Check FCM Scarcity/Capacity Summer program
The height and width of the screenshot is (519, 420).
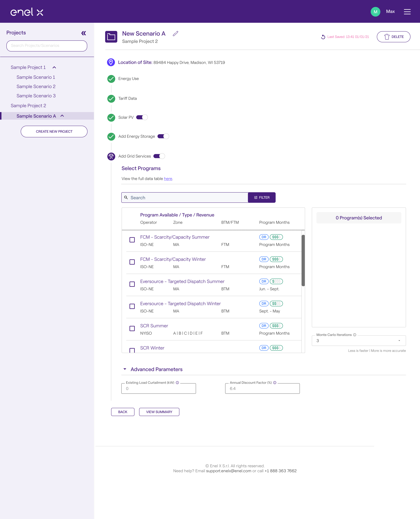point(132,240)
